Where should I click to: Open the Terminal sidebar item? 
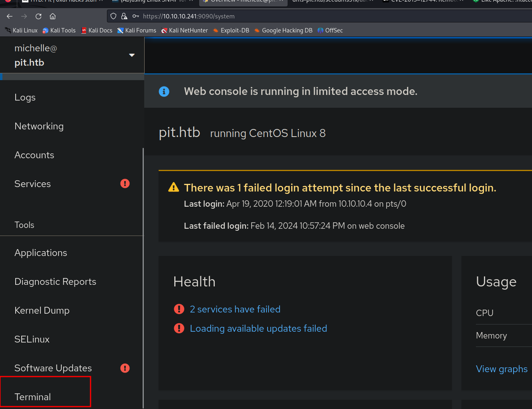pyautogui.click(x=32, y=397)
